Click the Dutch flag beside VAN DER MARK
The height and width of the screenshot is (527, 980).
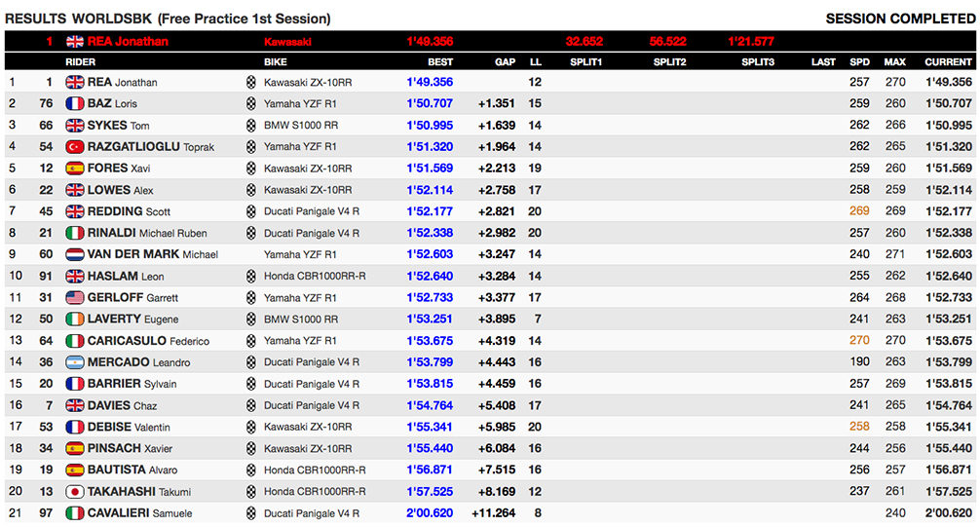coord(75,254)
